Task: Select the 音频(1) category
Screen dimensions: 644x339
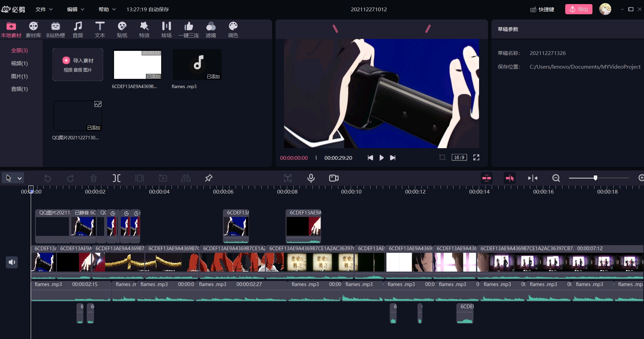Action: (19, 89)
